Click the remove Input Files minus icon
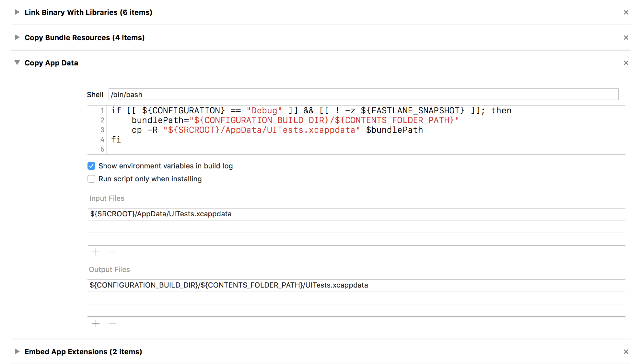The image size is (641, 364). coord(112,251)
